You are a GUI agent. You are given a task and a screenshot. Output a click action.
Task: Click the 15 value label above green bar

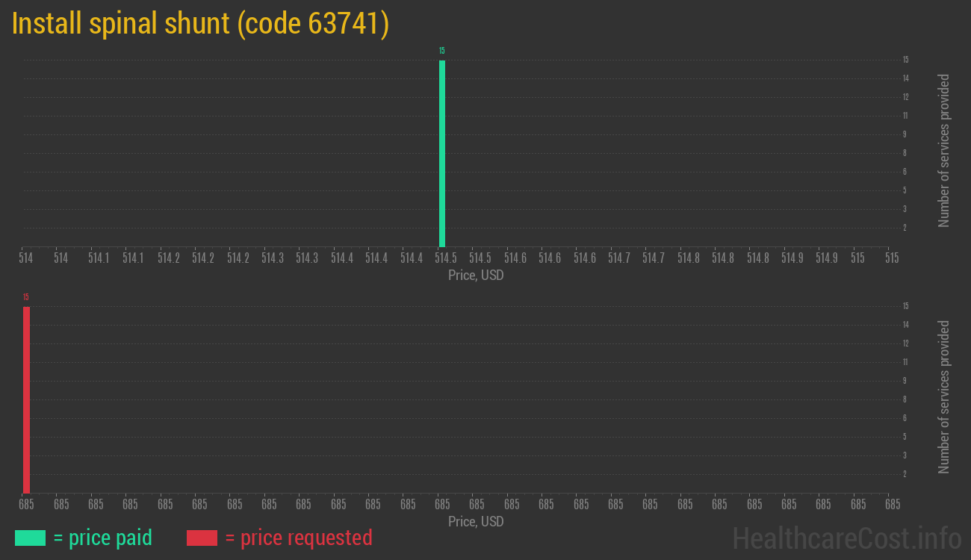[x=442, y=51]
